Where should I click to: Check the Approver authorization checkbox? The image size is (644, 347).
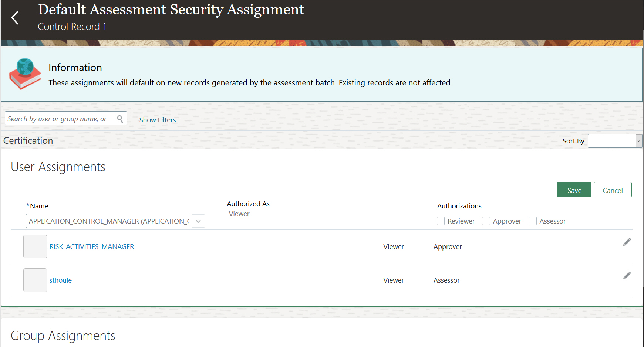(x=486, y=221)
